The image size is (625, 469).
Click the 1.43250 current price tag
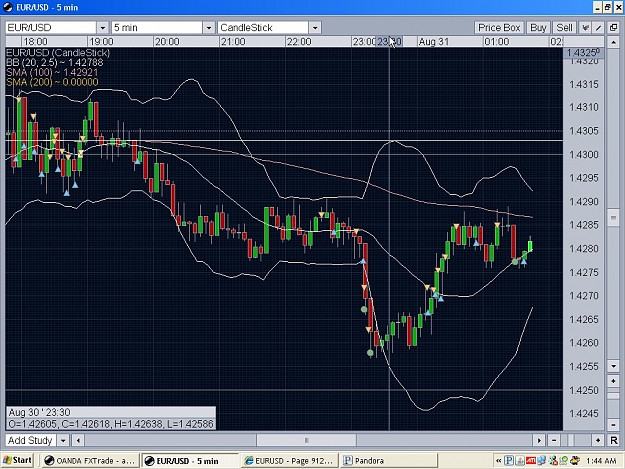click(583, 53)
